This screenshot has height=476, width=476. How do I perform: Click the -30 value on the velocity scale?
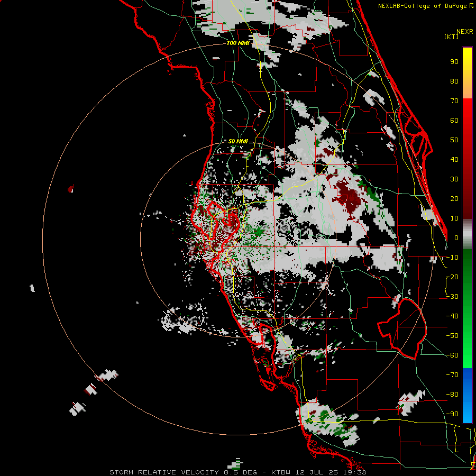pyautogui.click(x=452, y=297)
